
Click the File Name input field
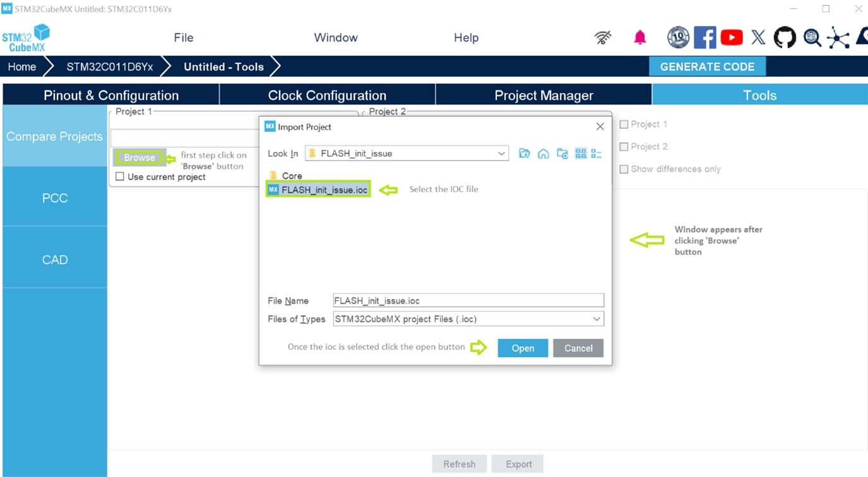[x=468, y=301]
